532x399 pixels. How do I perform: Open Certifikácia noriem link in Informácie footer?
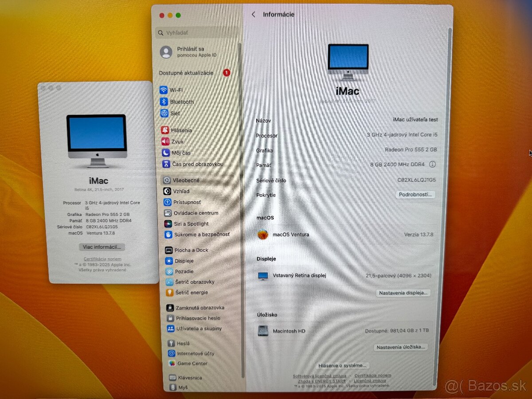point(373,376)
